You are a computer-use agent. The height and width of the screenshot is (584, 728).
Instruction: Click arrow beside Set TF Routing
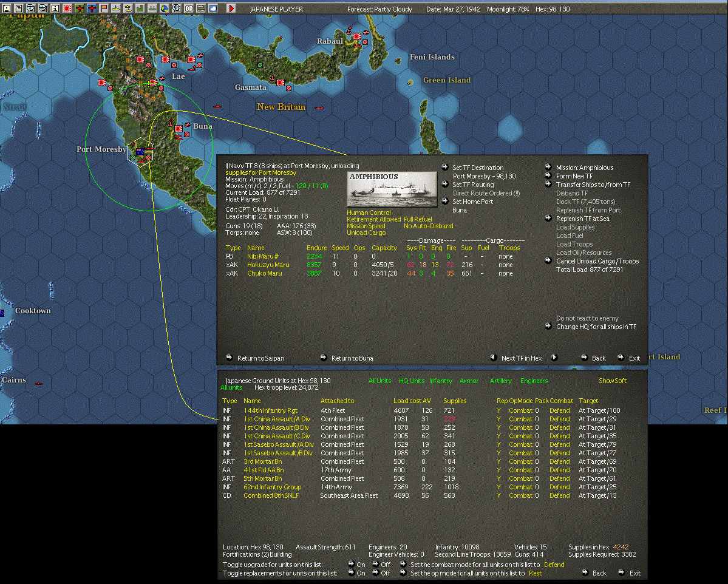445,185
